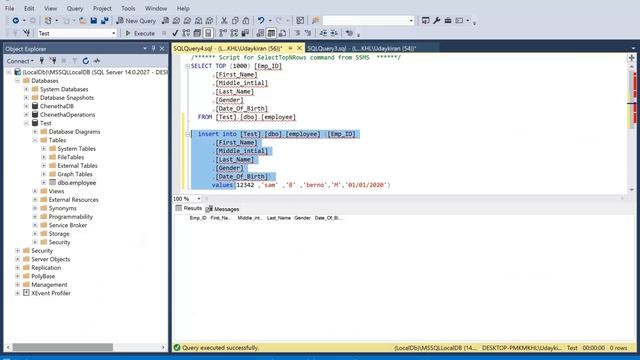Collapse the Databases node

pyautogui.click(x=18, y=81)
